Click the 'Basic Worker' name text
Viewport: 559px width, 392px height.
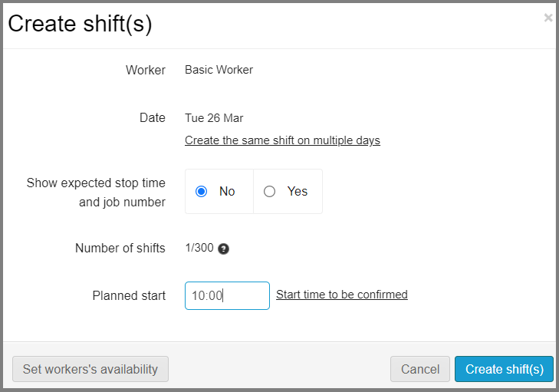pos(219,70)
